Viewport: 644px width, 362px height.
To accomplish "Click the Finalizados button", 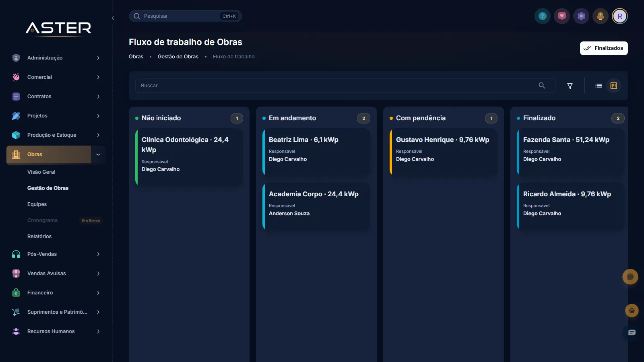I will (604, 48).
